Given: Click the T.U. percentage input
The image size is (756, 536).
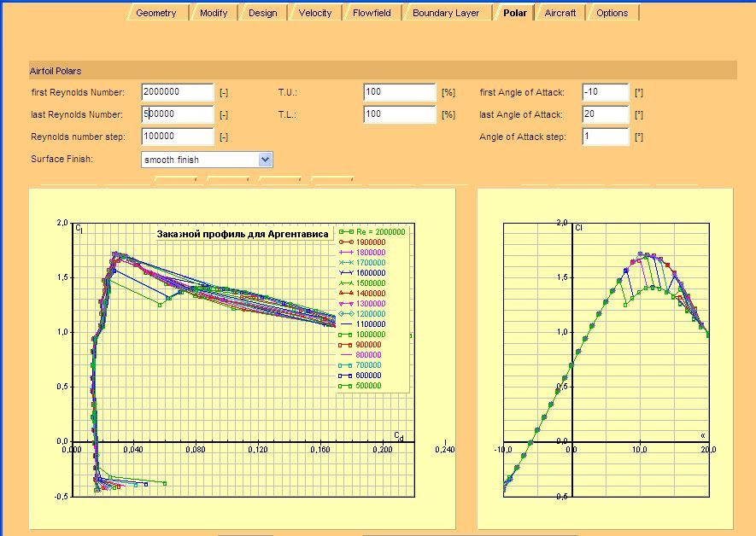Looking at the screenshot, I should (399, 92).
